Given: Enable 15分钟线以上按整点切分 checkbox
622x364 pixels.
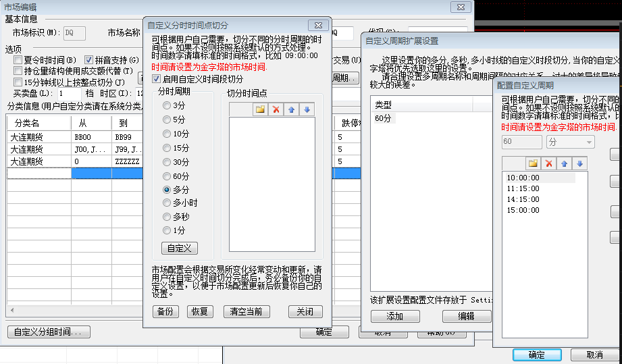Looking at the screenshot, I should (18, 82).
